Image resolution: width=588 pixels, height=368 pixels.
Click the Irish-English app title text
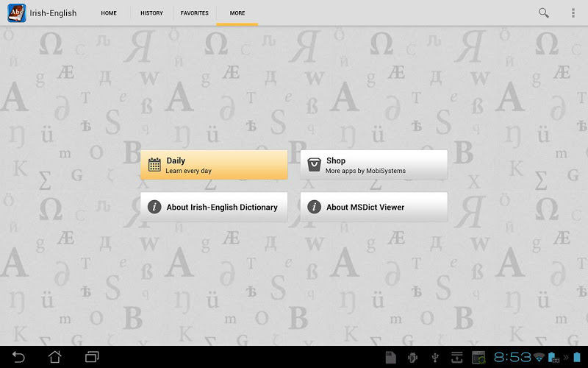53,13
